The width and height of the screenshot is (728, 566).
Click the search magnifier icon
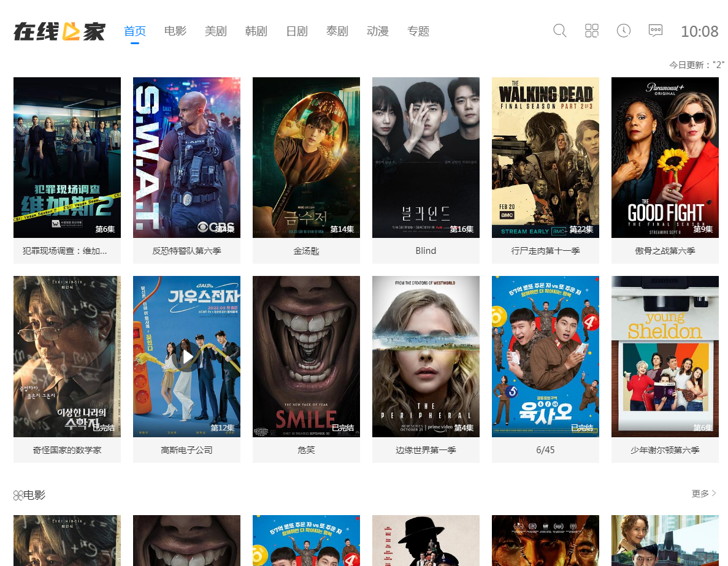point(559,31)
